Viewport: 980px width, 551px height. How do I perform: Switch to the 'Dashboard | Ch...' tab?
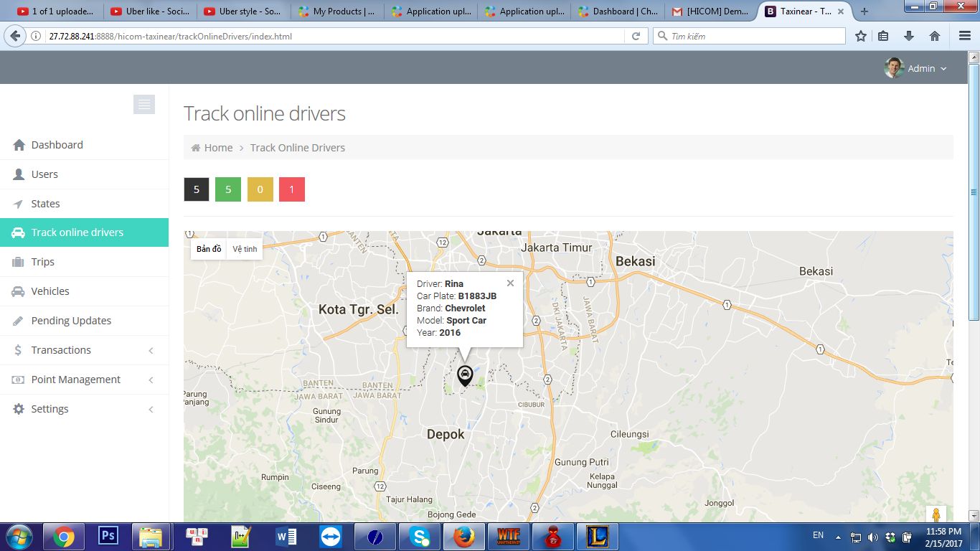[617, 11]
